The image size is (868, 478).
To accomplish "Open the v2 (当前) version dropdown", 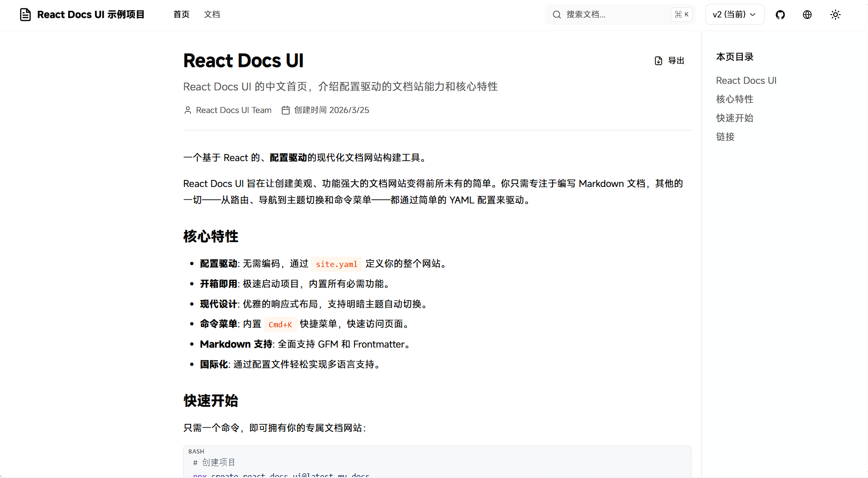I will coord(735,15).
